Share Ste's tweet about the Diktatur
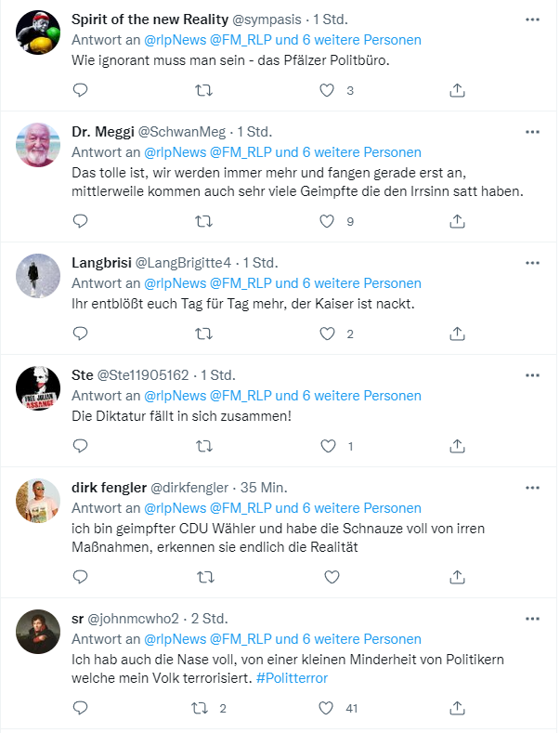The image size is (560, 733). pyautogui.click(x=457, y=446)
